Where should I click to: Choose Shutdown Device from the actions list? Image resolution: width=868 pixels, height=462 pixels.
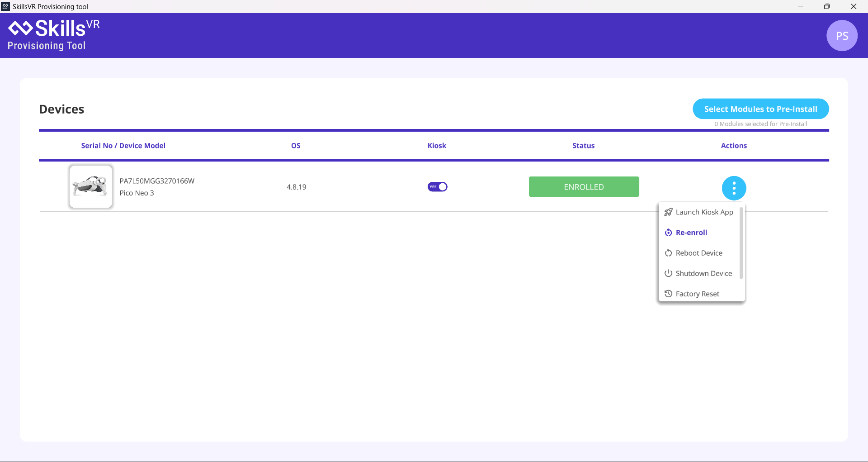pyautogui.click(x=703, y=273)
